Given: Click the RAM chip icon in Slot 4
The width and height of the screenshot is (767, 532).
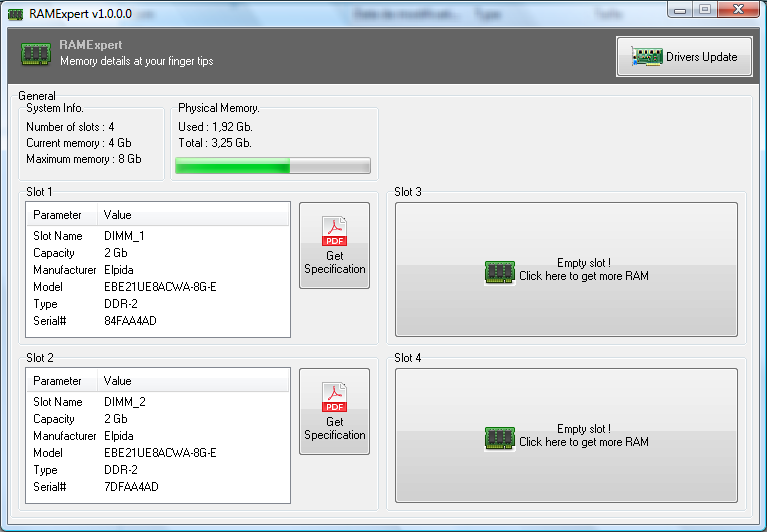Looking at the screenshot, I should pyautogui.click(x=499, y=437).
